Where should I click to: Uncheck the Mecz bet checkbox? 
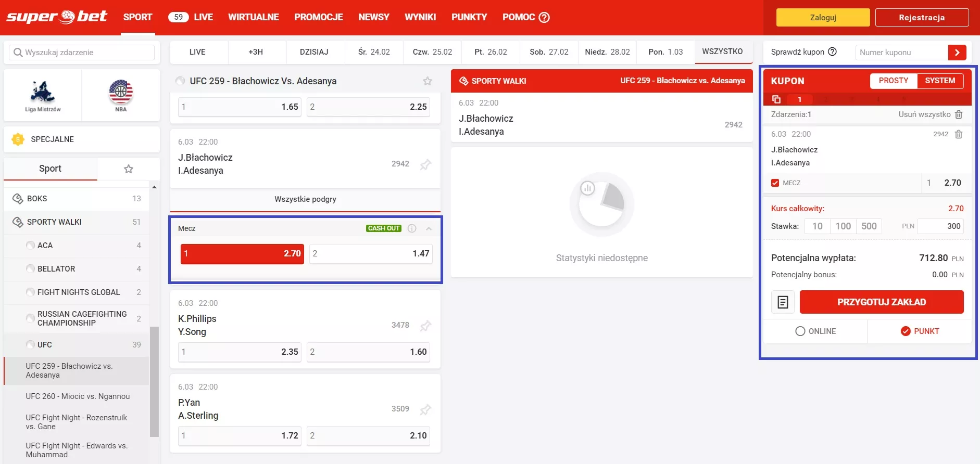[775, 183]
